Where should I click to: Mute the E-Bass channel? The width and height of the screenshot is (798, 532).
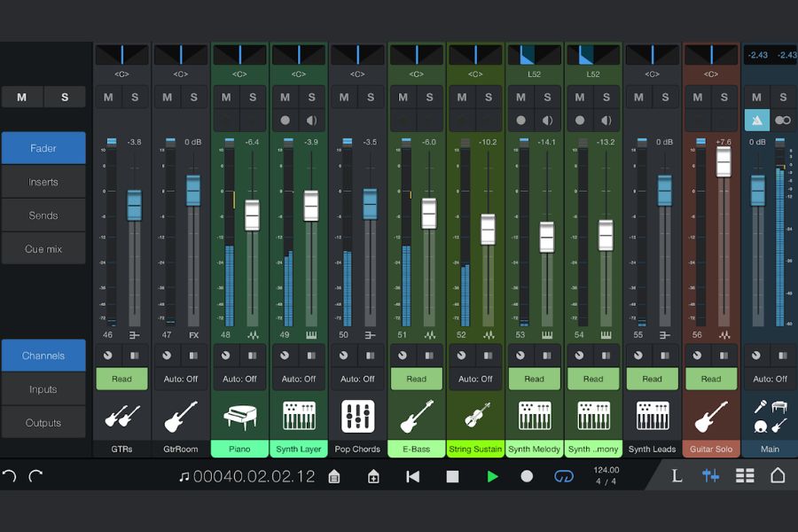coord(403,98)
